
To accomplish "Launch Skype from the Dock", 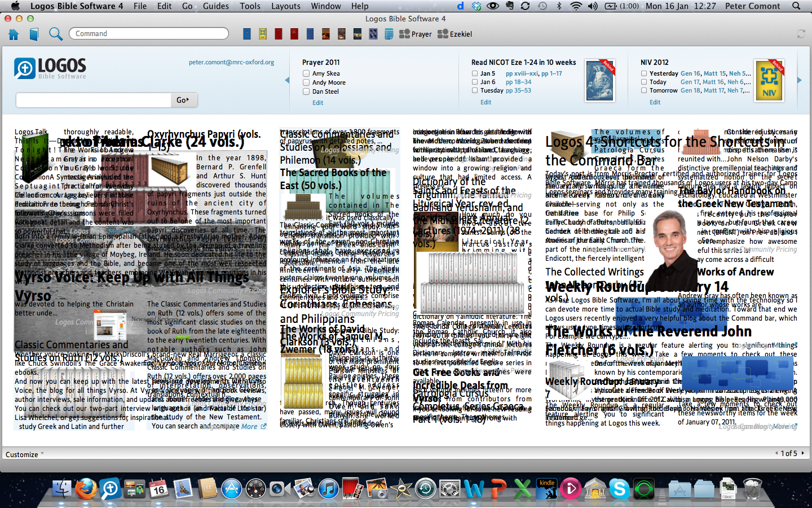I will 619,489.
